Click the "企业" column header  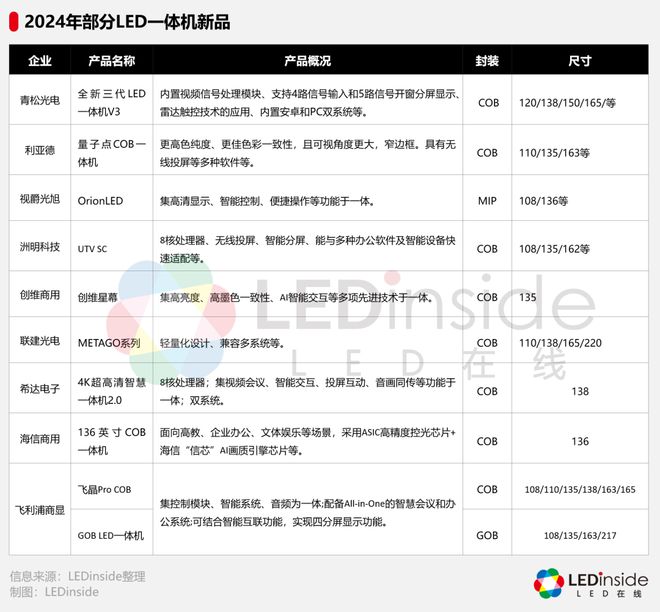click(40, 61)
